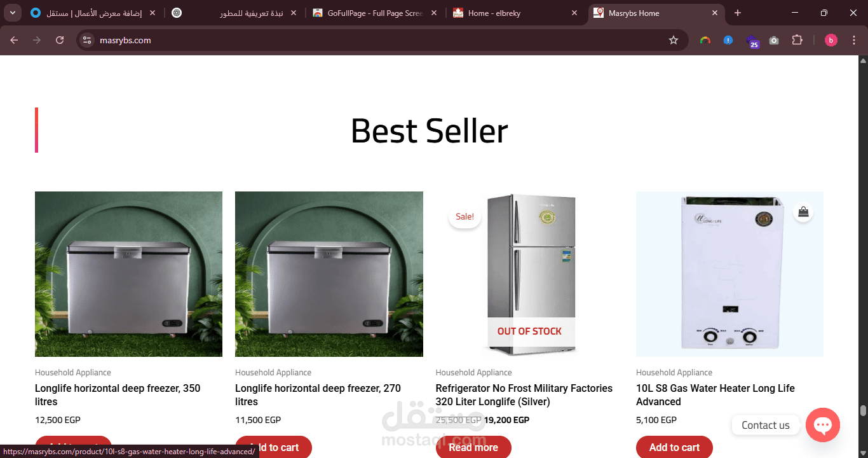Open the 350 litres freezer product image
868x458 pixels.
[128, 274]
